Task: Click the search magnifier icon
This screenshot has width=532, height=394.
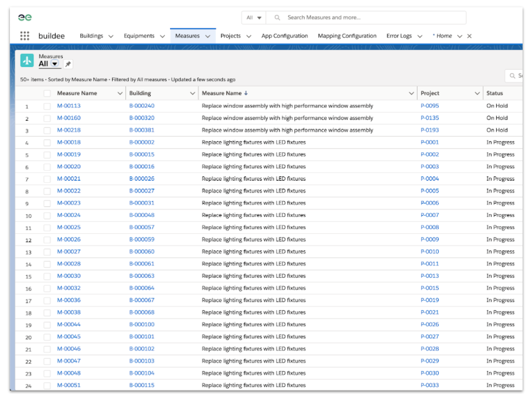Action: click(277, 18)
